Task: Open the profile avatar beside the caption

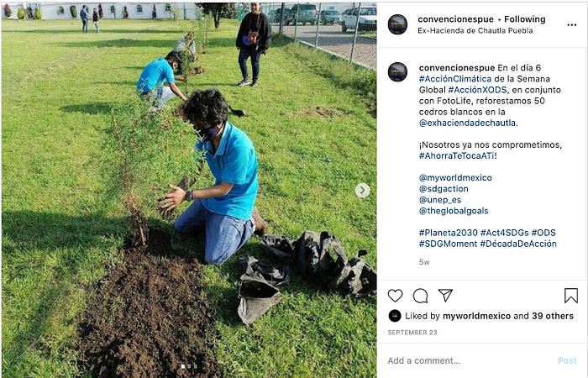Action: tap(397, 71)
